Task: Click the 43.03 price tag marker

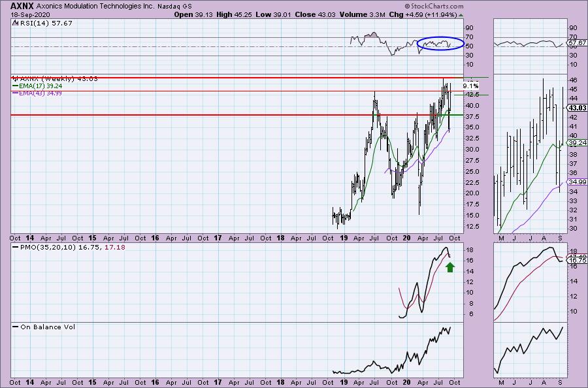Action: (x=576, y=108)
